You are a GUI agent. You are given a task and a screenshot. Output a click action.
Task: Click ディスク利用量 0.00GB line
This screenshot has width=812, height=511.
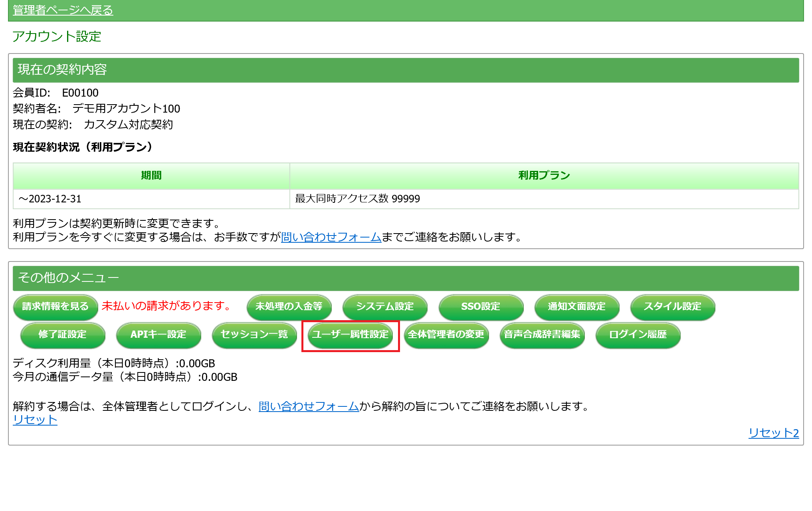tap(114, 363)
